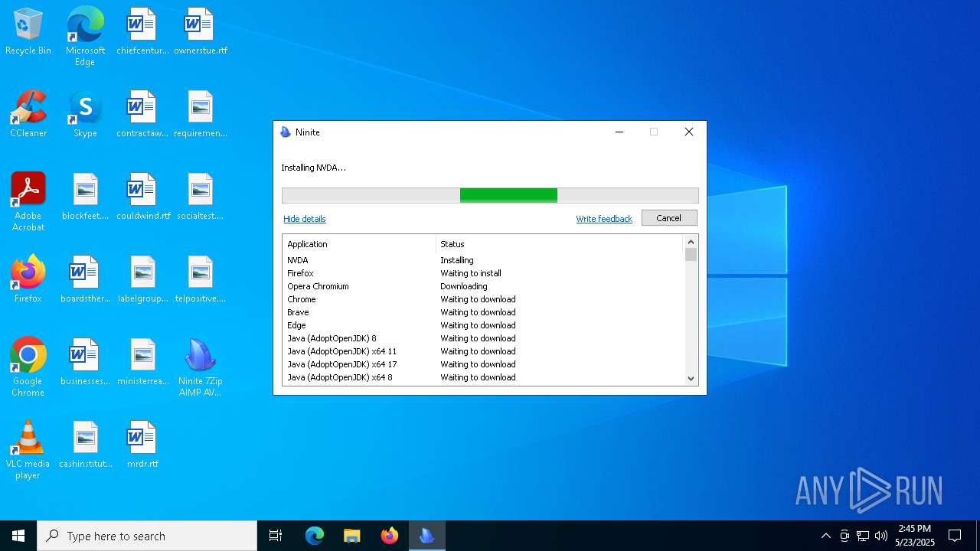The image size is (980, 551).
Task: Select Java (AdoptOpenJDK) x64 11 row
Action: click(x=483, y=351)
